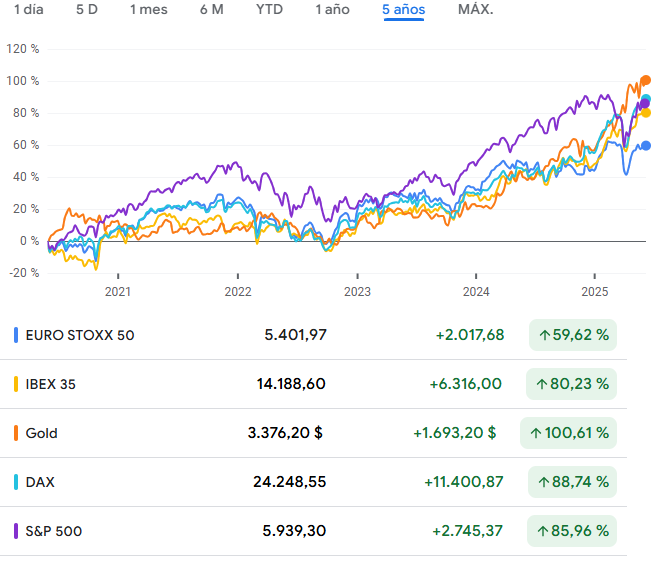The width and height of the screenshot is (668, 562).
Task: Open the Gold commodity entry
Action: point(42,433)
